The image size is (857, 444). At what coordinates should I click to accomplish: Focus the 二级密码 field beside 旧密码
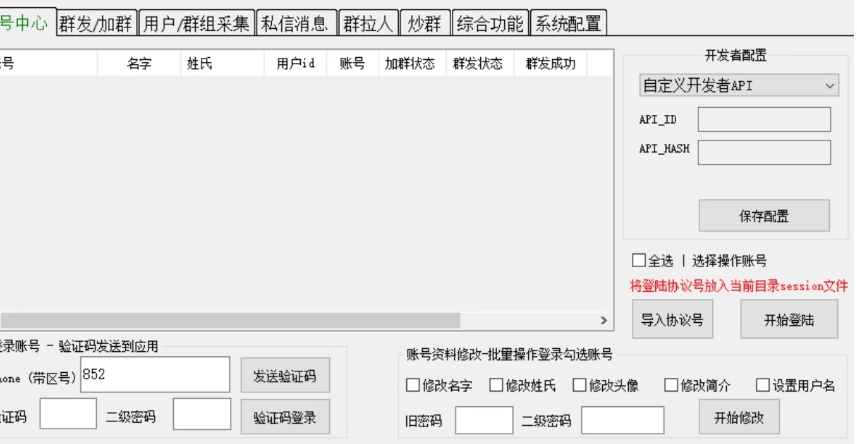click(623, 420)
